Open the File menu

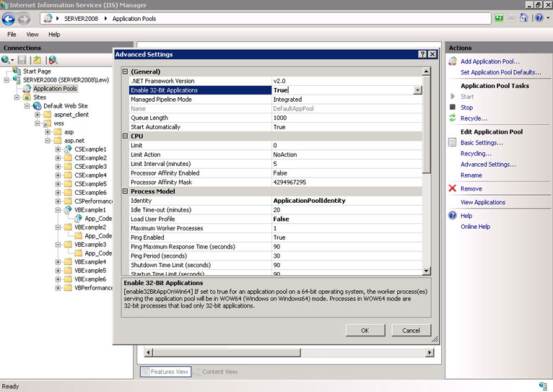click(12, 34)
